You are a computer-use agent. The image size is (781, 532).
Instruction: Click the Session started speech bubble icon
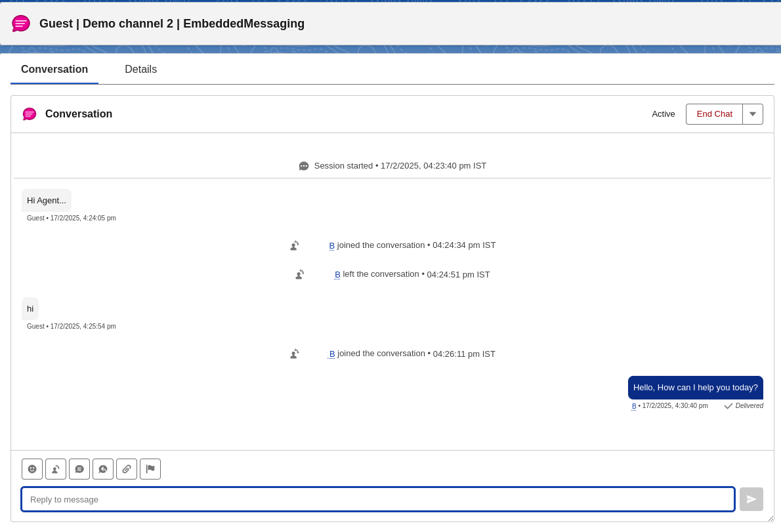click(304, 166)
